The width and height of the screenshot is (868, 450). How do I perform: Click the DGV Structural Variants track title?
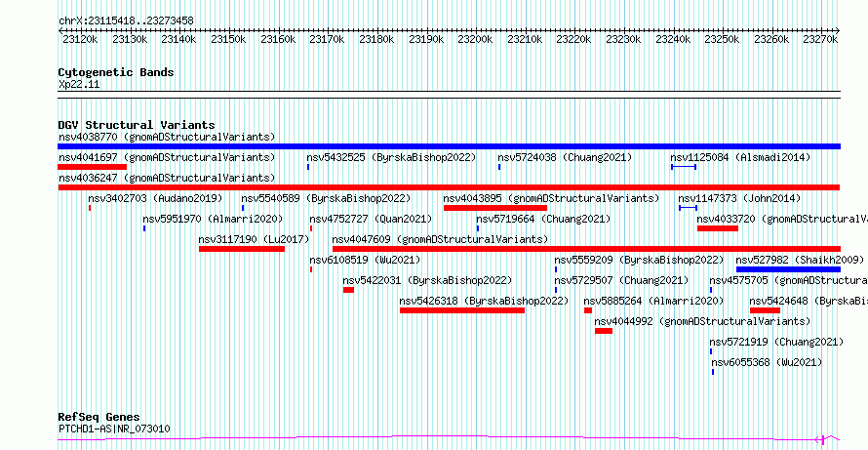tap(137, 125)
